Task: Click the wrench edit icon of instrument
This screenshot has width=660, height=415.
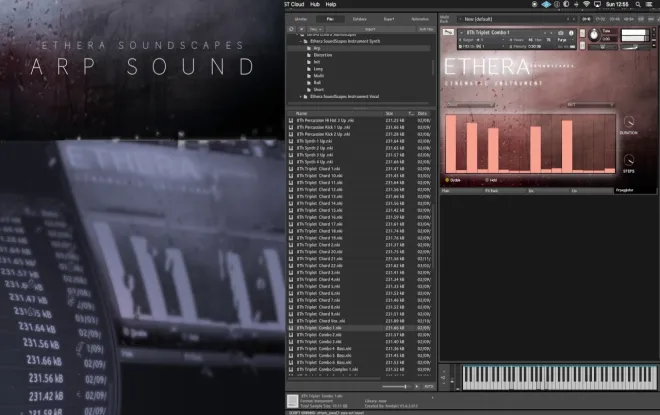Action: tap(448, 32)
